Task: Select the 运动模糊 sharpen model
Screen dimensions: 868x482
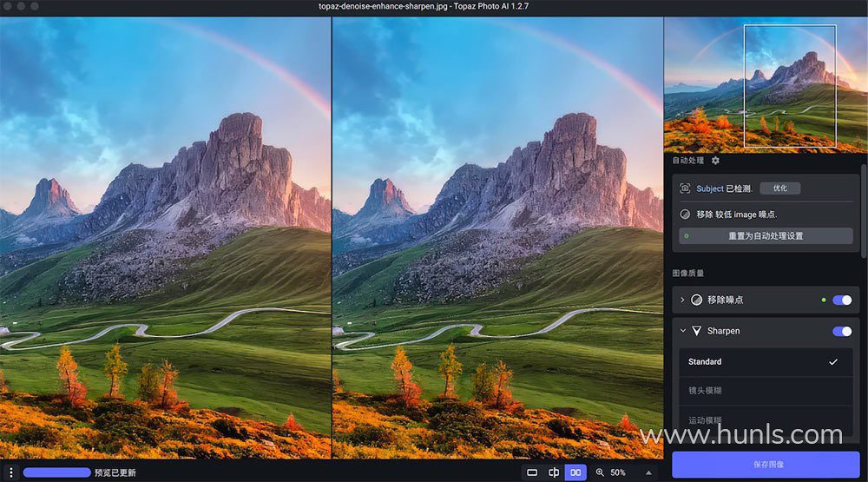Action: (766, 420)
